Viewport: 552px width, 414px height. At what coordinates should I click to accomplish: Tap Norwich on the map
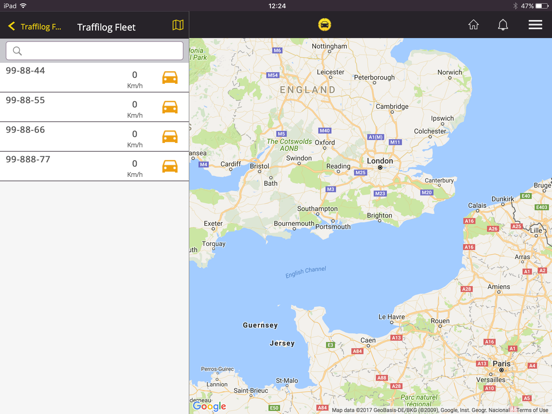(450, 72)
